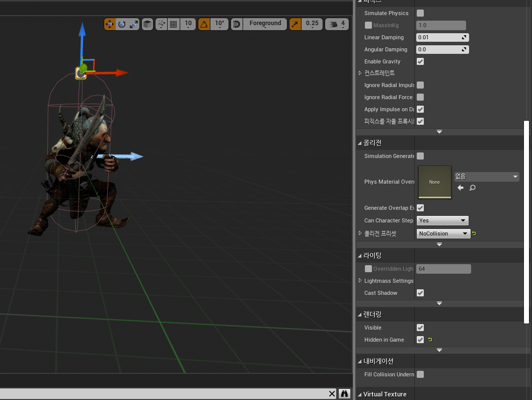Use selected asset arrow for Phys Material
The height and width of the screenshot is (400, 532).
coord(461,188)
